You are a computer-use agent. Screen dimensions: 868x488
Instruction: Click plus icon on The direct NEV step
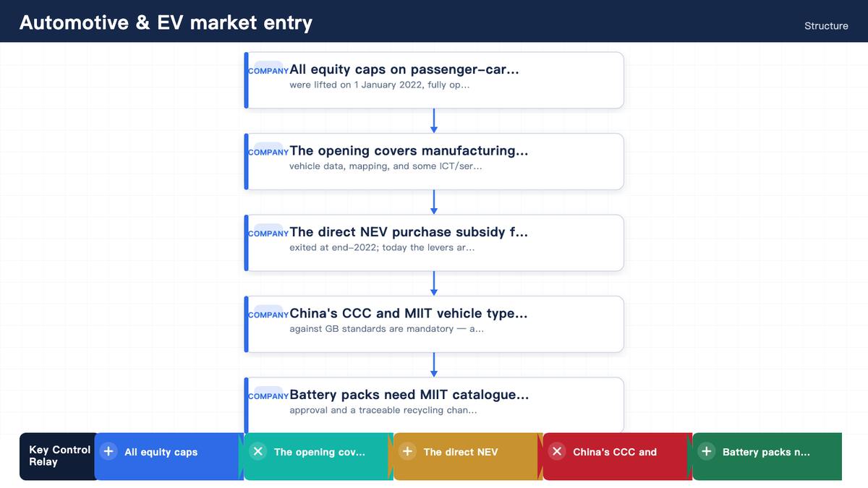click(408, 451)
